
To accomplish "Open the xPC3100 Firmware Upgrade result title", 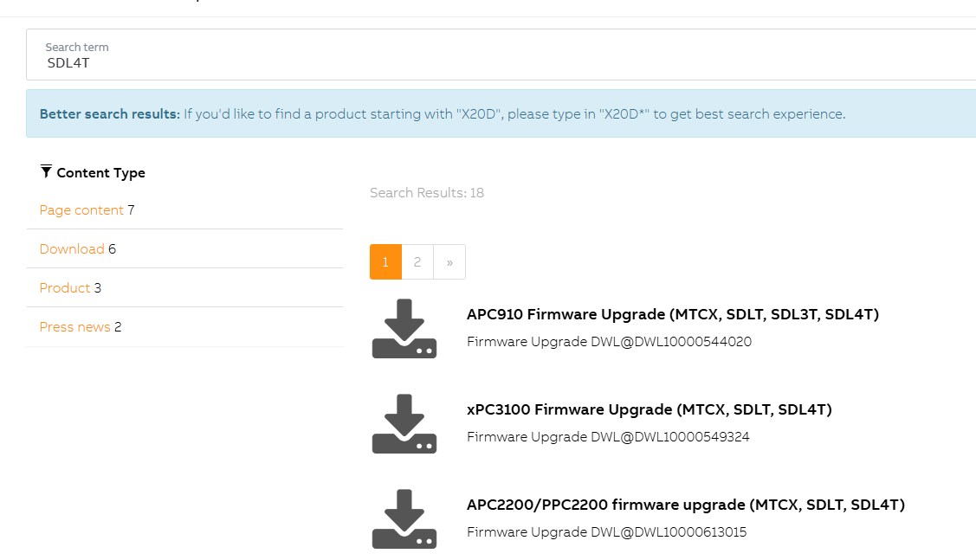I will pos(649,409).
